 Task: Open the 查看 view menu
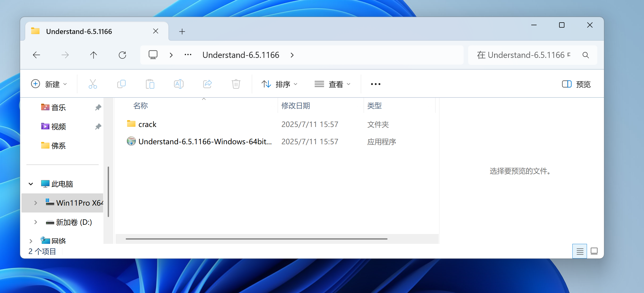click(332, 84)
